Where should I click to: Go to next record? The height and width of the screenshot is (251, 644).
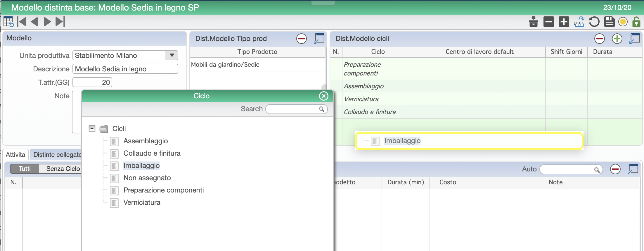coord(47,22)
